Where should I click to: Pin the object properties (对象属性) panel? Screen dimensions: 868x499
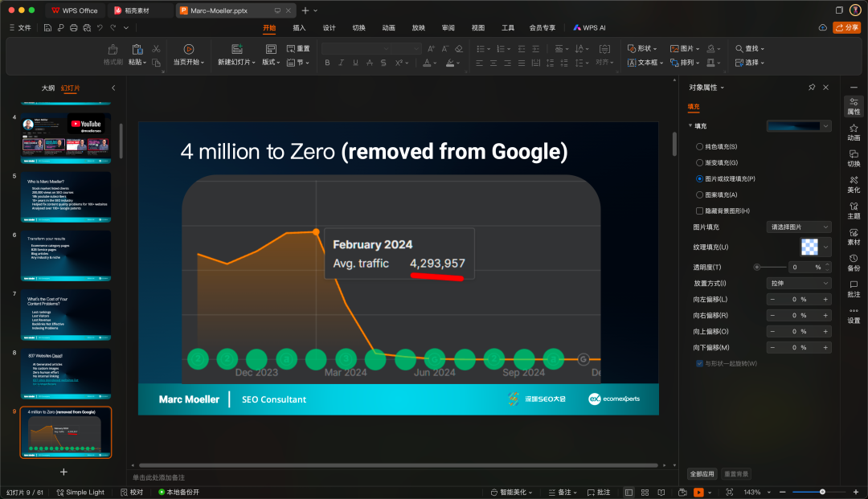812,88
